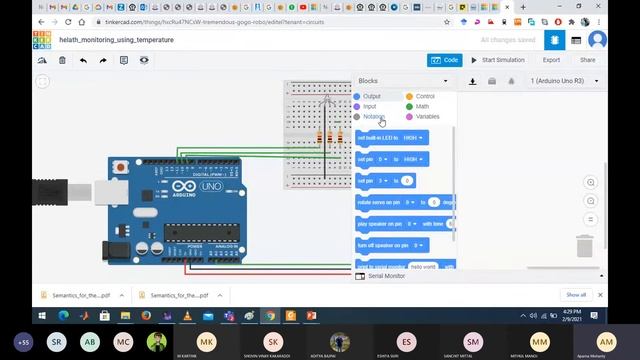640x360 pixels.
Task: Expand Serial Monitor with the up arrow
Action: (602, 276)
